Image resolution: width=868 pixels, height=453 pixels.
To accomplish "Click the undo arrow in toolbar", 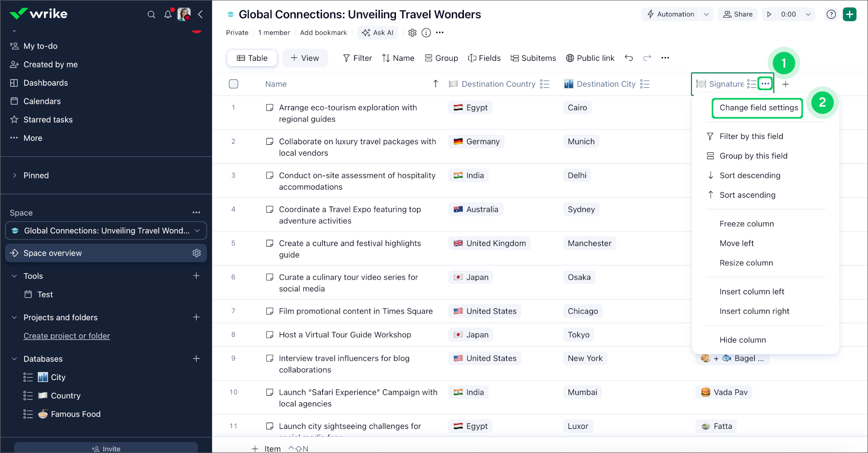I will (629, 58).
